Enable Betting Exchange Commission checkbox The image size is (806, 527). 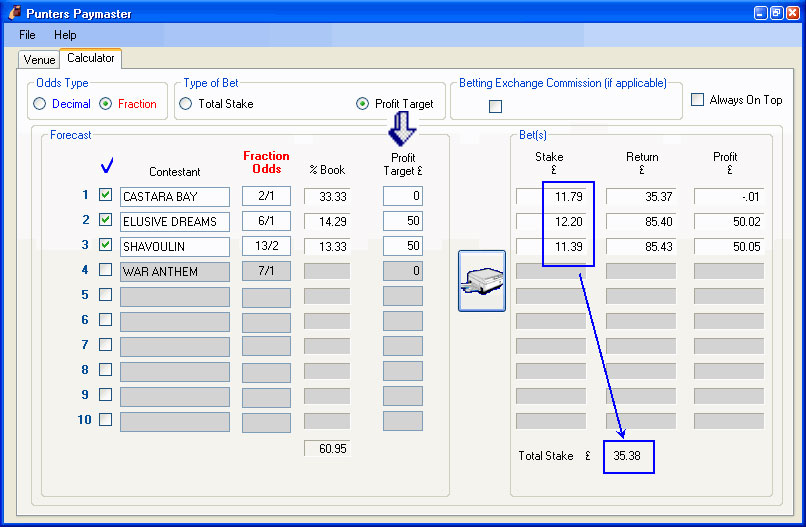click(x=495, y=106)
